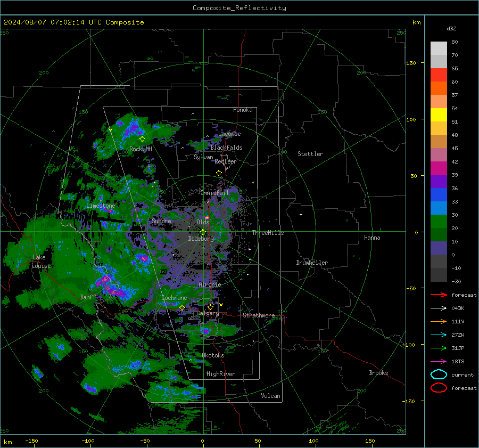
Task: Click the Vulcan label
Action: coord(271,396)
